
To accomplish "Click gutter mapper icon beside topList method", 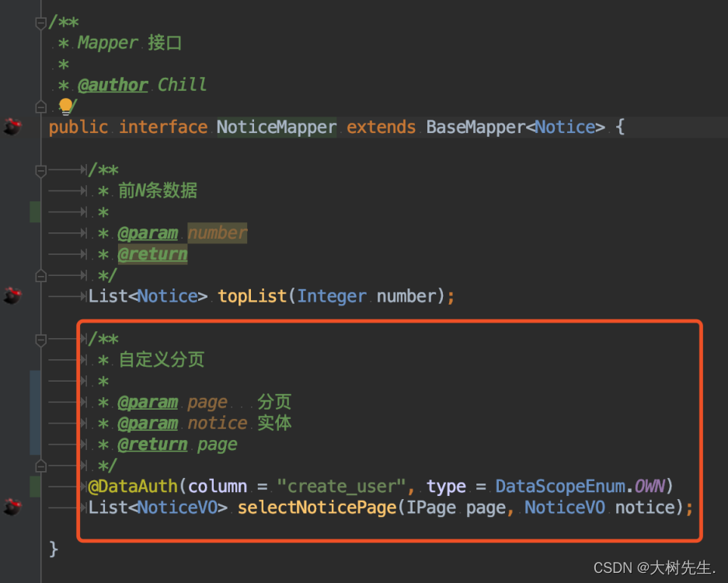I will [x=12, y=295].
